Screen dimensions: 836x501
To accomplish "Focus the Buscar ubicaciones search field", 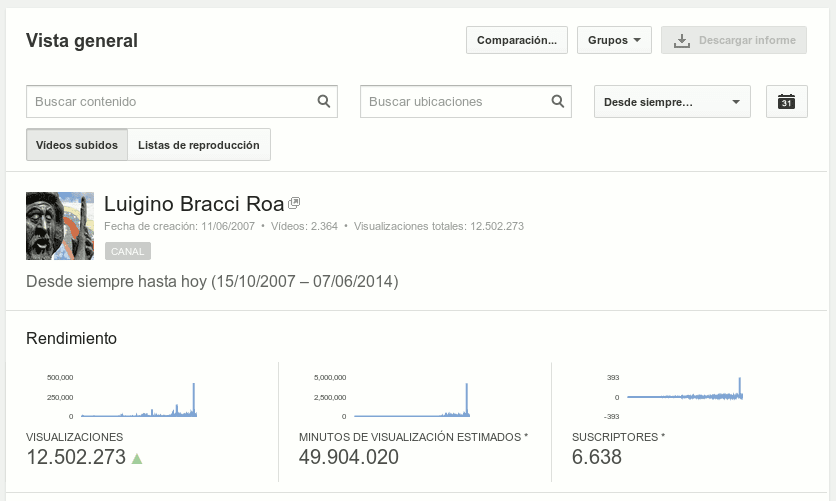I will [x=465, y=101].
